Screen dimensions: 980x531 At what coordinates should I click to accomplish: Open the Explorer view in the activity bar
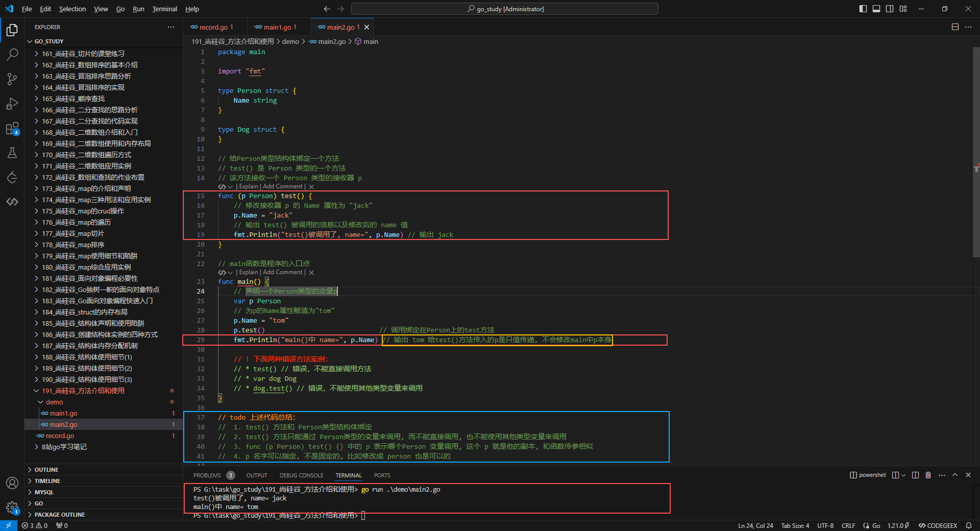[x=12, y=30]
